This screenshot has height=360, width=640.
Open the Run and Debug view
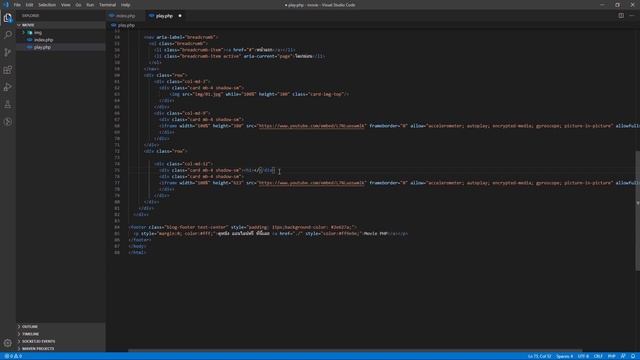[8, 87]
